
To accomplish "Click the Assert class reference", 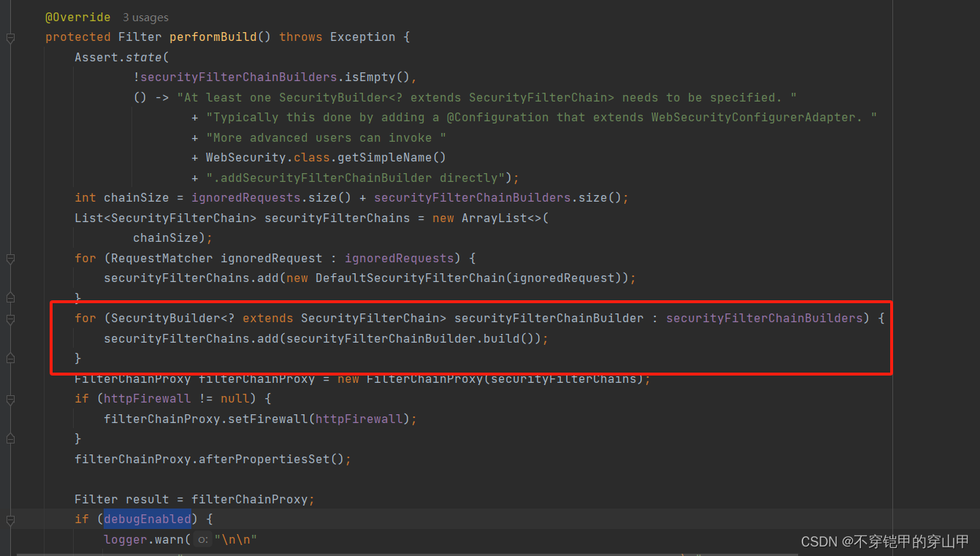I will click(x=96, y=57).
